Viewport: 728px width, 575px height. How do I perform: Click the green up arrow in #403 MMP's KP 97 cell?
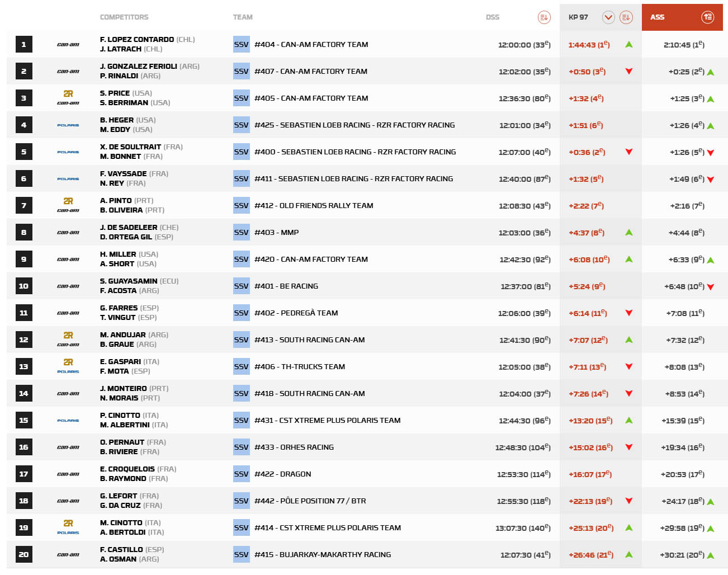point(629,233)
